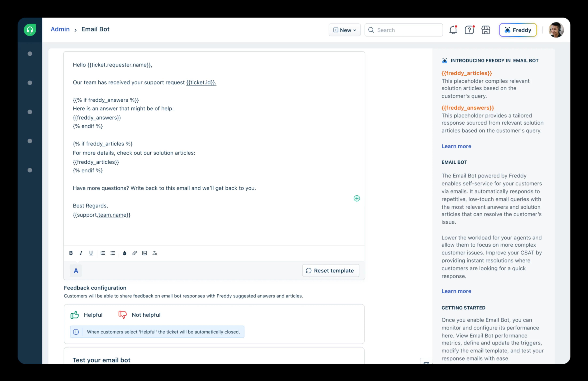Open the Freddy assistant
Image resolution: width=588 pixels, height=381 pixels.
tap(518, 30)
